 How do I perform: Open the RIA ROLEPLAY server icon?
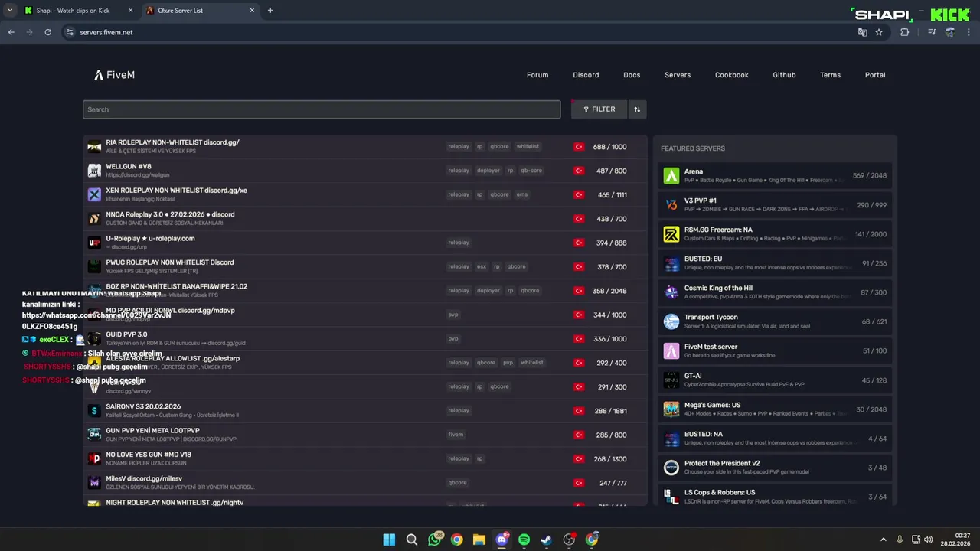[94, 147]
